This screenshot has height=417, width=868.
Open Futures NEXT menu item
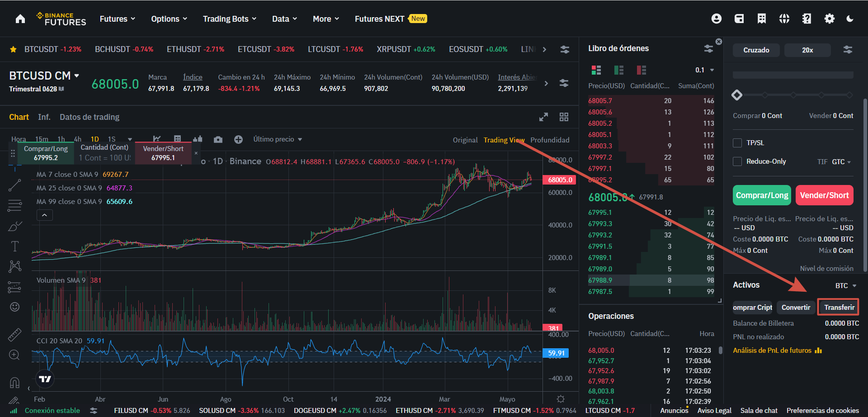coord(391,19)
